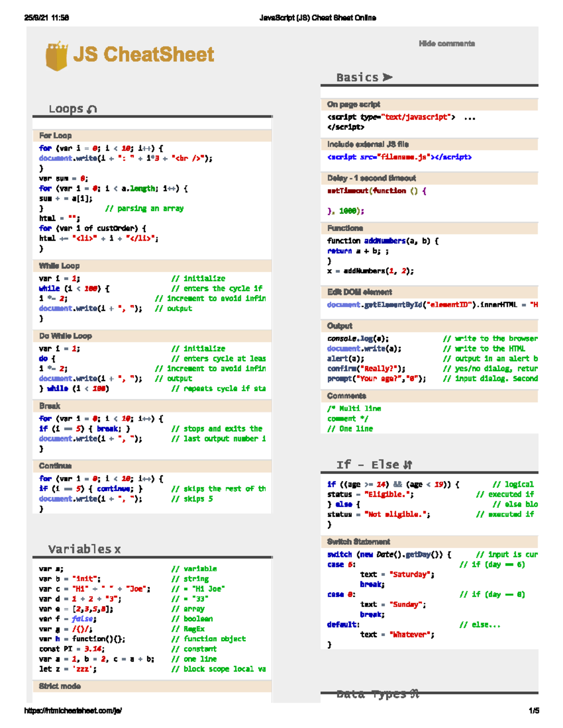Click the var h = function(){}; line
Viewport: 563px width, 728px height.
click(82, 639)
